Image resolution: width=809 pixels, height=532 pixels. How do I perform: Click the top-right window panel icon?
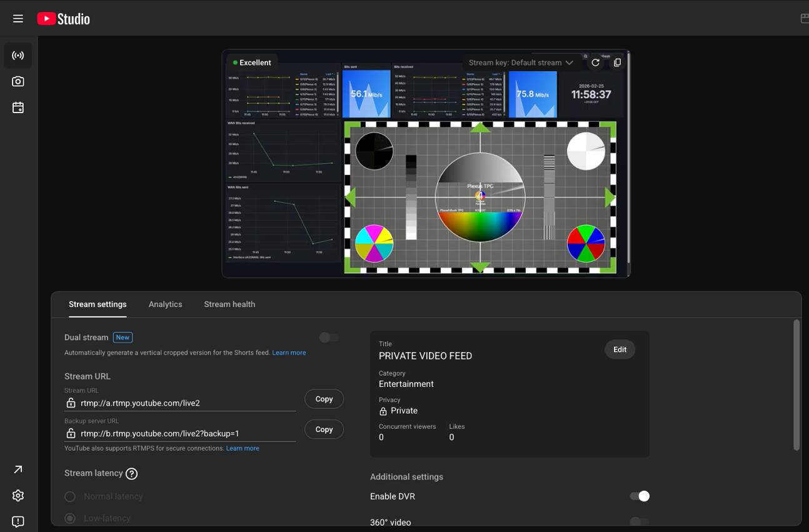pyautogui.click(x=804, y=19)
